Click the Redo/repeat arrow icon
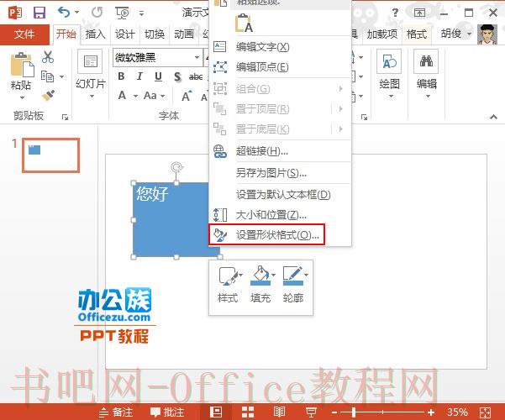The width and height of the screenshot is (505, 420). 97,13
